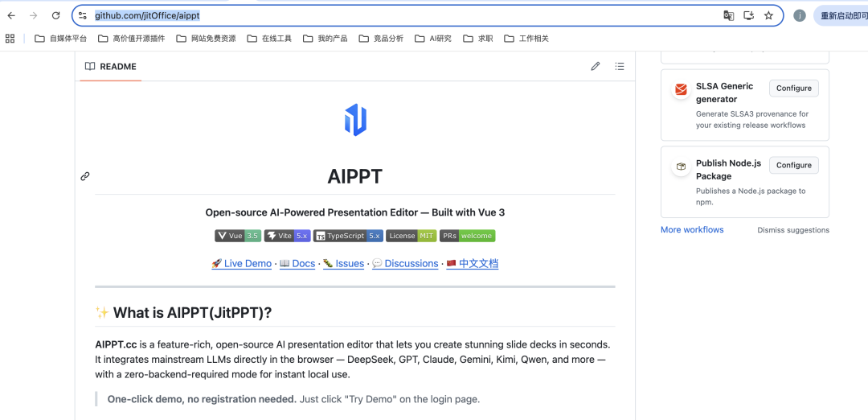Screen dimensions: 868x420
Task: Copy anchor link icon beside AIPPT heading
Action: click(85, 177)
